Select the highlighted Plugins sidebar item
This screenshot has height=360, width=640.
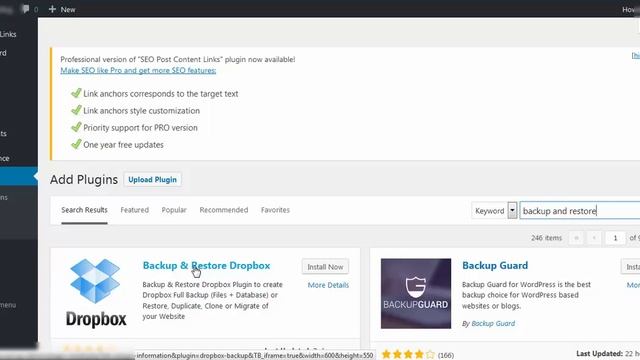[19, 176]
